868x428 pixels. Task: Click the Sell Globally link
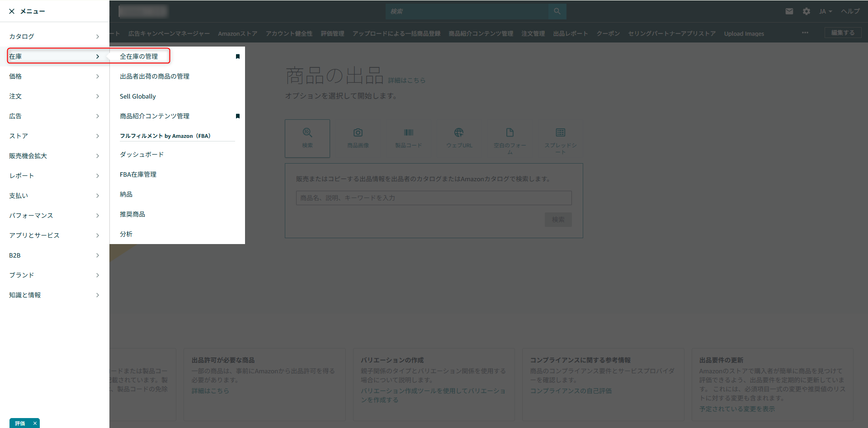(138, 96)
